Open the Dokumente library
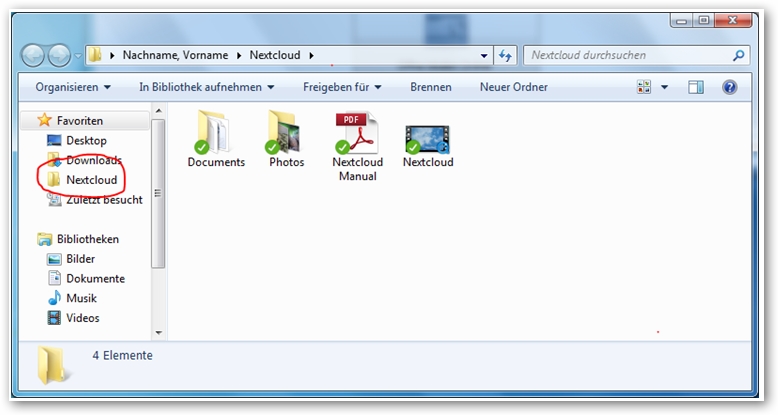 pyautogui.click(x=95, y=278)
